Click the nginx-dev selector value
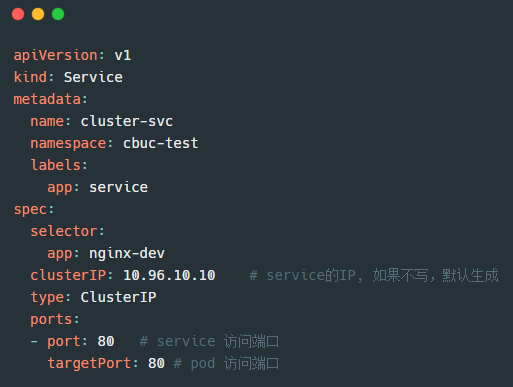The height and width of the screenshot is (387, 513). click(x=127, y=253)
